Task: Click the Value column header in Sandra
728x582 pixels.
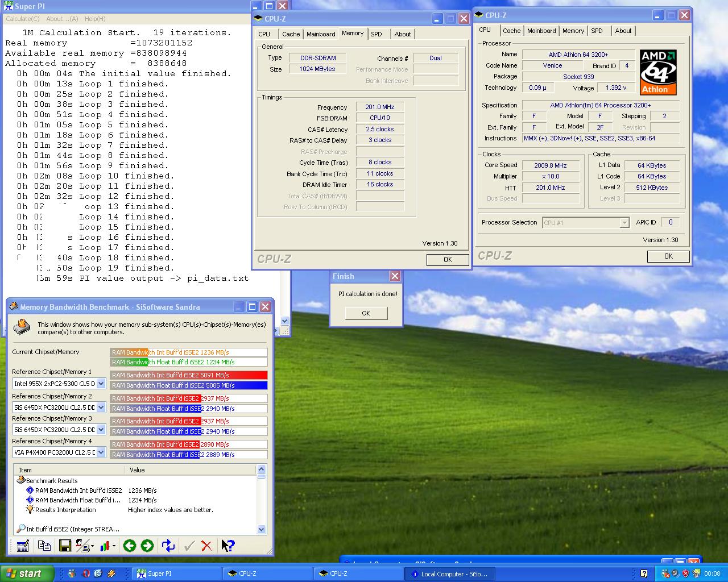Action: [x=191, y=470]
